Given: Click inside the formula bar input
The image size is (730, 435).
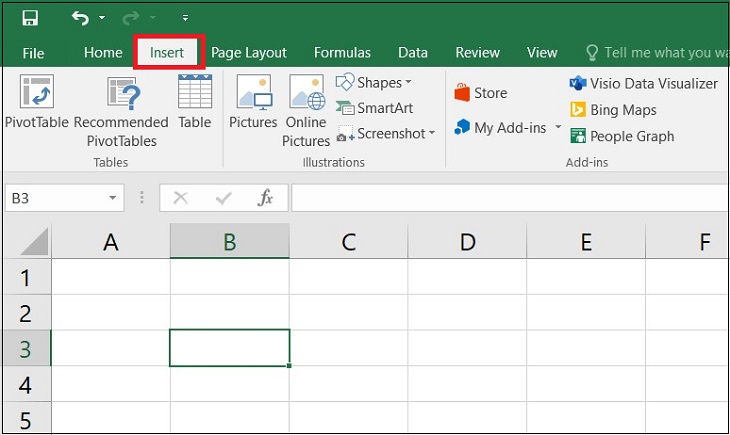Looking at the screenshot, I should [x=510, y=198].
